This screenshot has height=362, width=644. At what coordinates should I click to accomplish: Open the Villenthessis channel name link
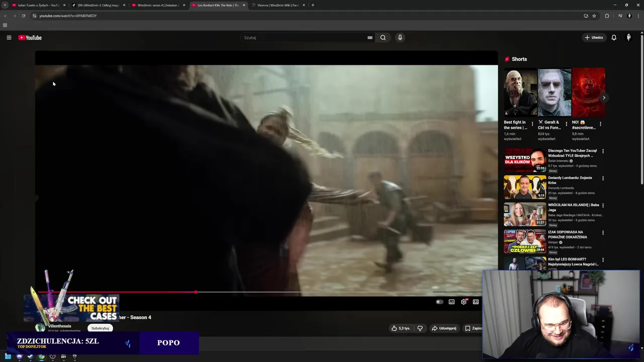59,326
